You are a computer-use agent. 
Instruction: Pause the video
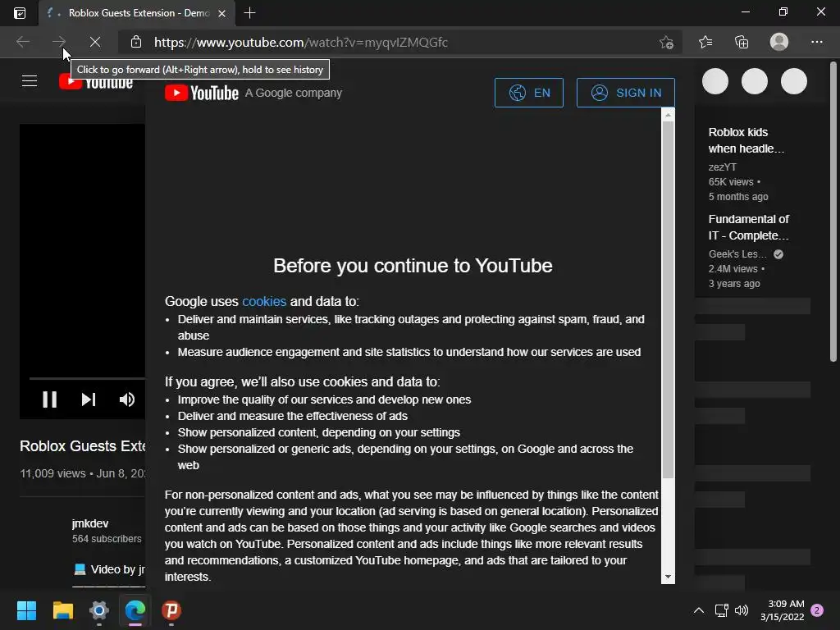pos(50,399)
